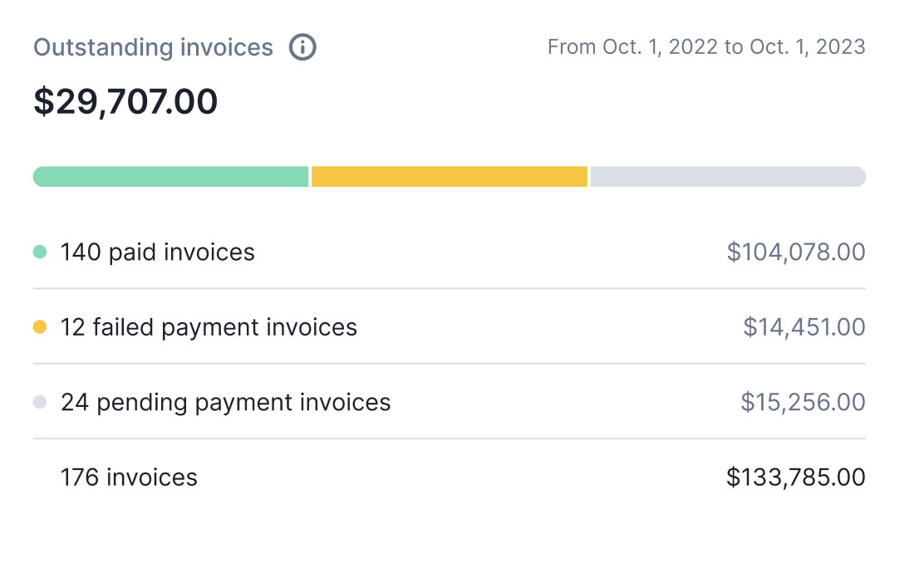Select the yellow failed segment of the bar
Screen dimensions: 924x583
click(450, 177)
